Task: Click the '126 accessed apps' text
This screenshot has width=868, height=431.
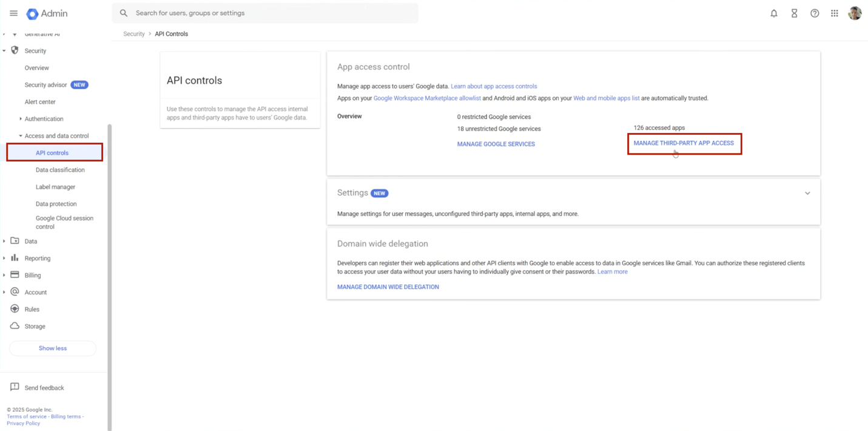Action: coord(659,128)
